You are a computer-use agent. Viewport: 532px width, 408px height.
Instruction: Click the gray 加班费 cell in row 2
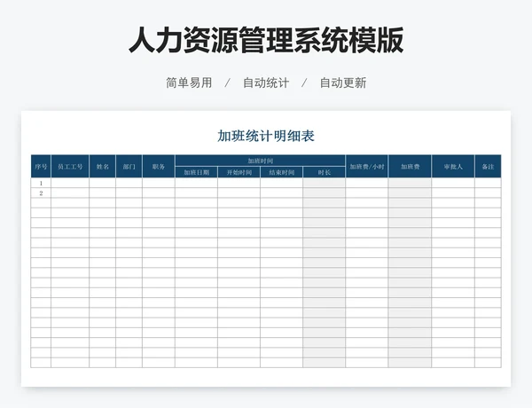(x=410, y=192)
